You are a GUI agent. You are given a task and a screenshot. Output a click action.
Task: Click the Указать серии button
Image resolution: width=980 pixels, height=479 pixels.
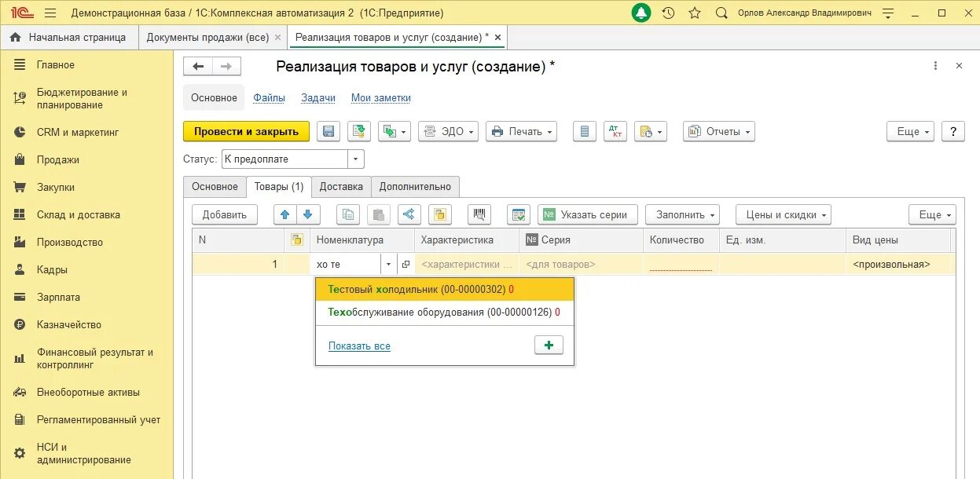(x=588, y=214)
